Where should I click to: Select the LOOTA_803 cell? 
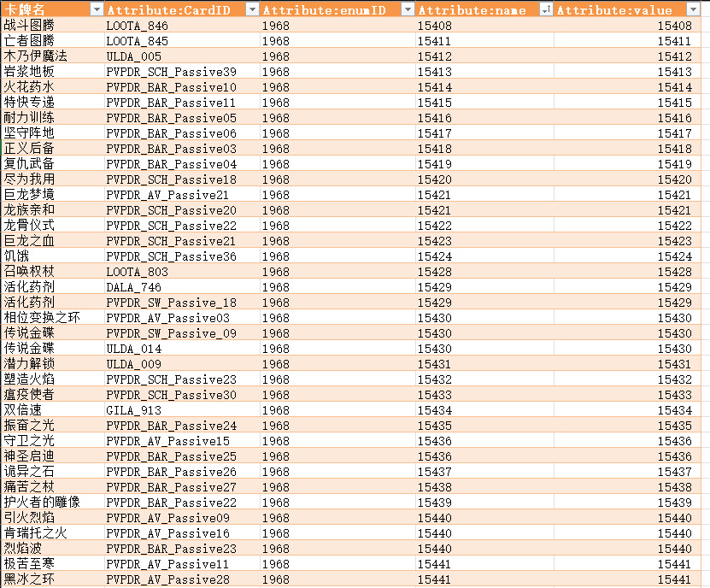(x=182, y=272)
